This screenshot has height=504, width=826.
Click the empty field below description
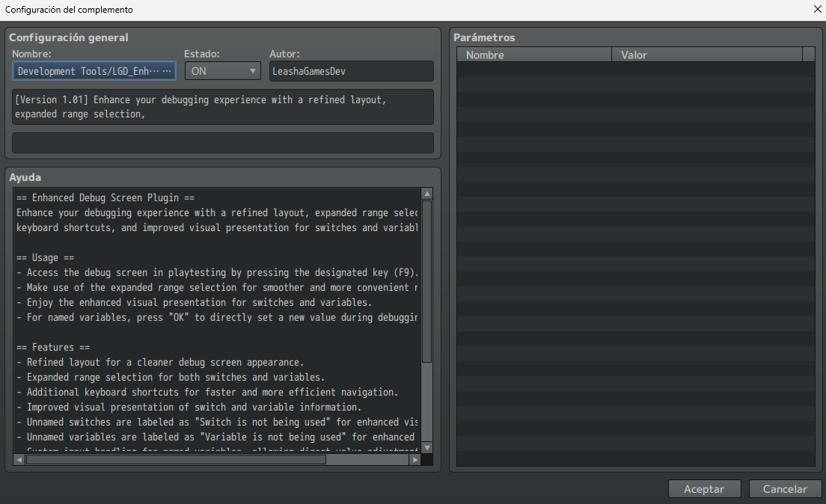[223, 143]
